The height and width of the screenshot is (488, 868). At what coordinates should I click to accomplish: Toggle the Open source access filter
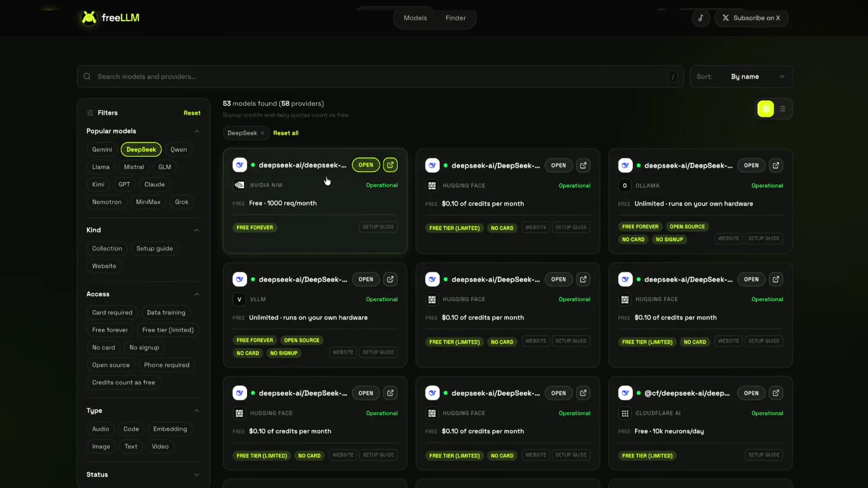coord(111,365)
